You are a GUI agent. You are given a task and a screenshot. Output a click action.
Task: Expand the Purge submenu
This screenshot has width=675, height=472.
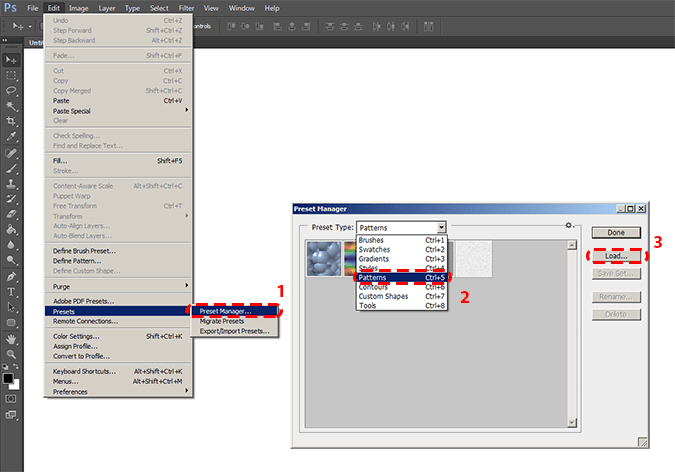[x=118, y=286]
